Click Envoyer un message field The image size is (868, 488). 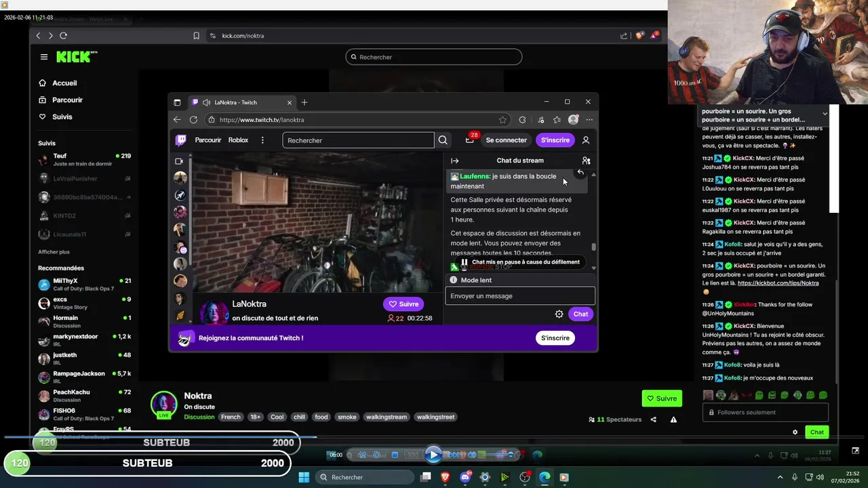520,296
